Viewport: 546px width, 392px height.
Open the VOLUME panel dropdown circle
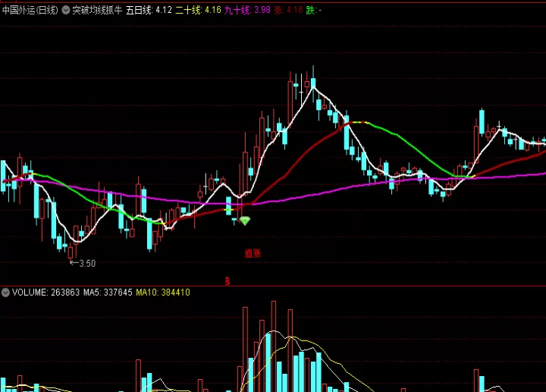point(5,293)
